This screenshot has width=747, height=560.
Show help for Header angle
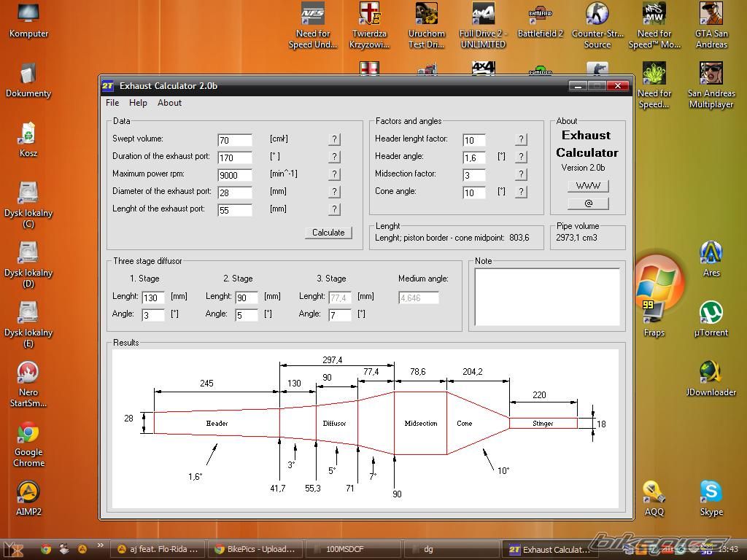point(521,157)
